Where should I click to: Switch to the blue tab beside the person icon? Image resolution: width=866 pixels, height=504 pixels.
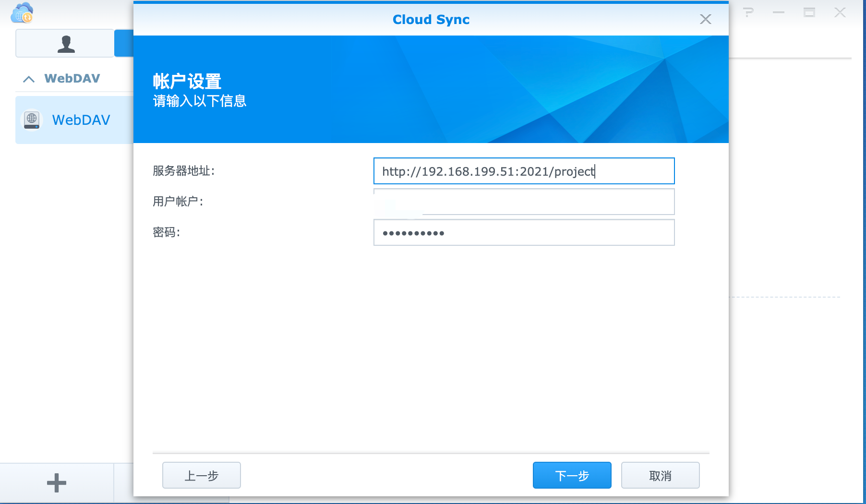[x=124, y=43]
